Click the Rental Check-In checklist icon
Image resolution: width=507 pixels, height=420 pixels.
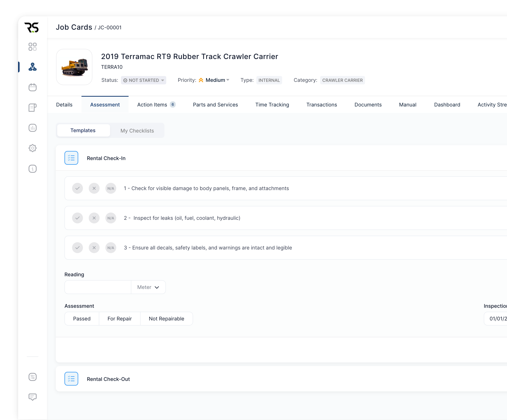pyautogui.click(x=71, y=158)
